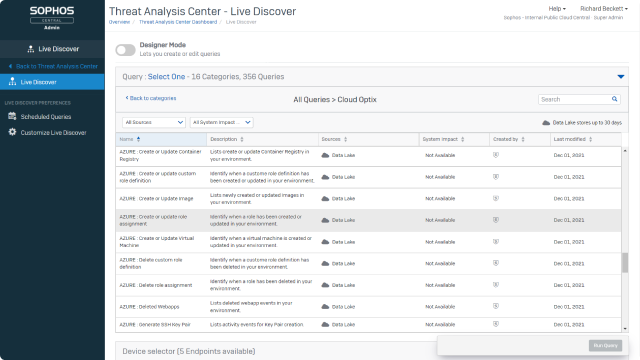
Task: Open the All Sources filter dropdown
Action: 154,122
